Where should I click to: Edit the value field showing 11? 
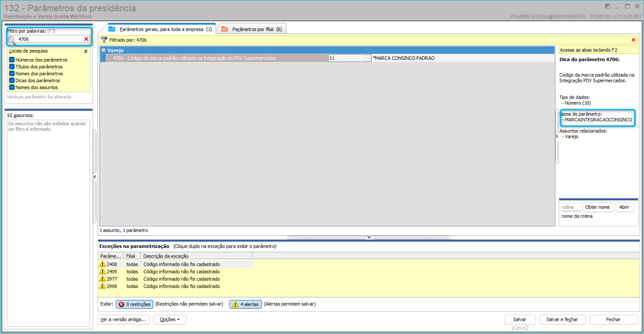click(346, 58)
